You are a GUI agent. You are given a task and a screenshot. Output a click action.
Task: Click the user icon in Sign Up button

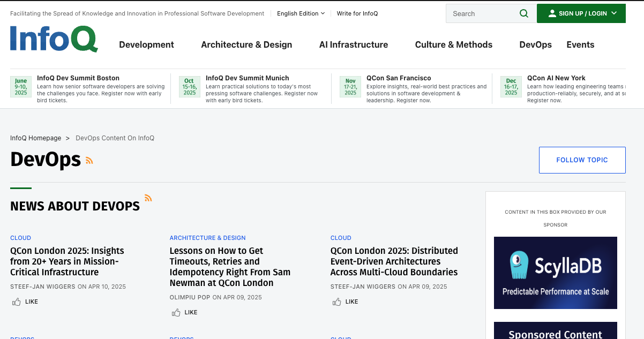(x=552, y=13)
